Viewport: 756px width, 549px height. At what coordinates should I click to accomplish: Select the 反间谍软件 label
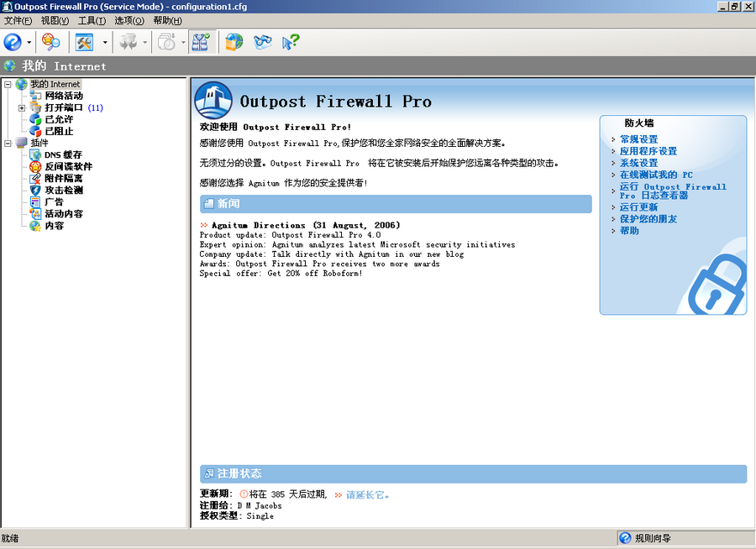pyautogui.click(x=69, y=166)
